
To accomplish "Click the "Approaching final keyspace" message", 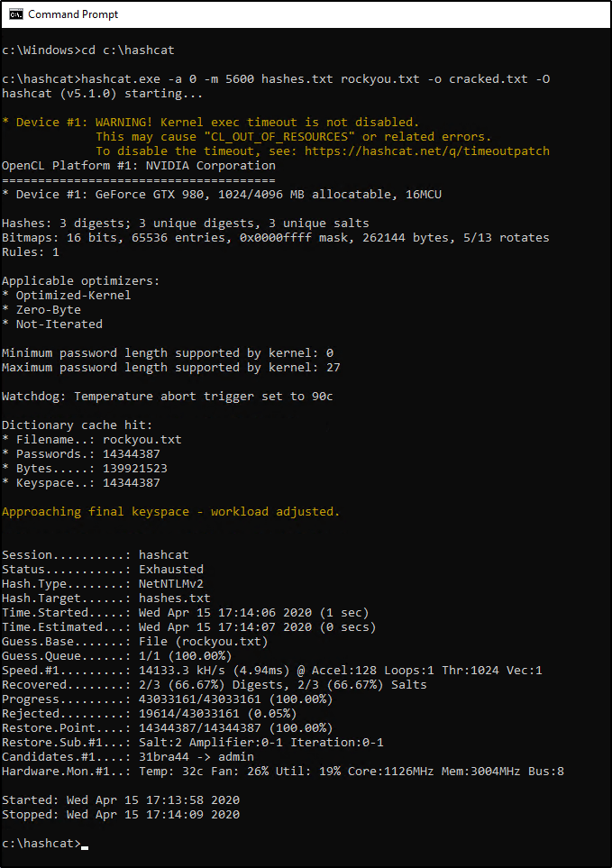I will pos(171,512).
